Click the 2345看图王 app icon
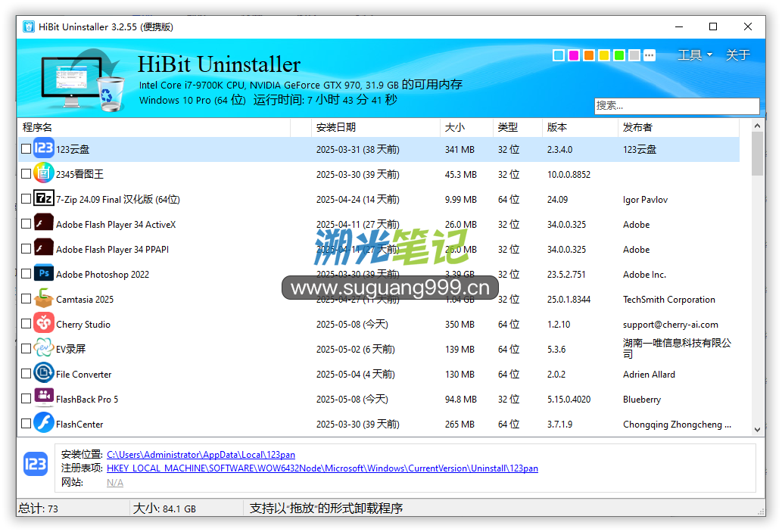The image size is (782, 532). point(44,173)
